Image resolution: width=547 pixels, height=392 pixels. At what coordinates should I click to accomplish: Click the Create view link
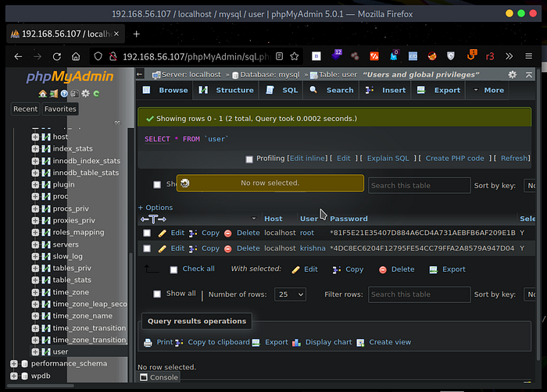tap(389, 342)
